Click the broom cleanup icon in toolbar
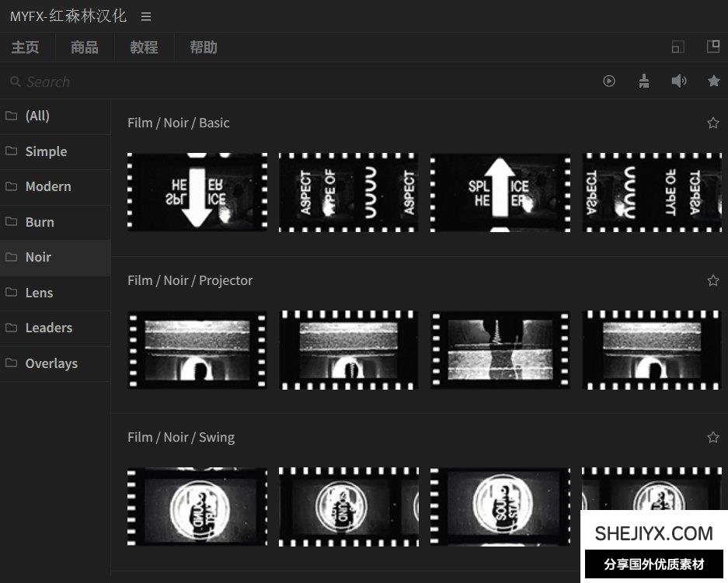Viewport: 728px width, 583px height. point(643,81)
